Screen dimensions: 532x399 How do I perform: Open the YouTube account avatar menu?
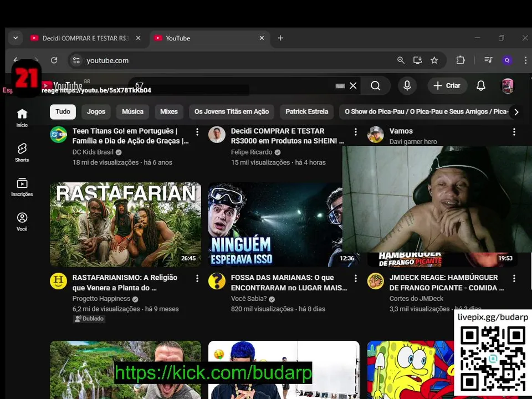click(x=508, y=86)
